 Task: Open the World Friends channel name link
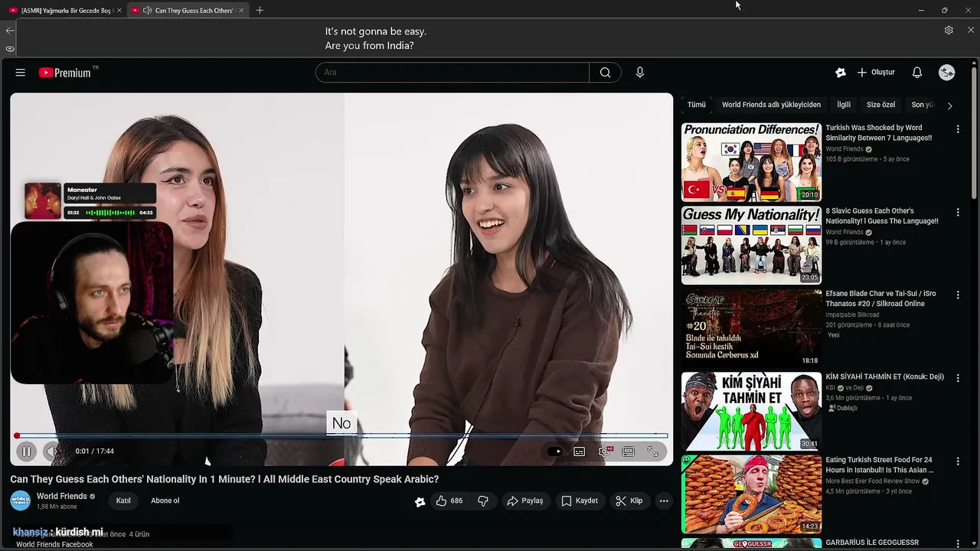[62, 497]
